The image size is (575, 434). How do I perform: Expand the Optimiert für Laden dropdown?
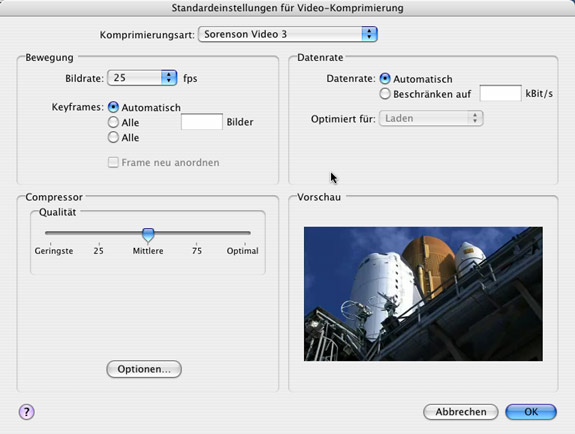coord(431,118)
